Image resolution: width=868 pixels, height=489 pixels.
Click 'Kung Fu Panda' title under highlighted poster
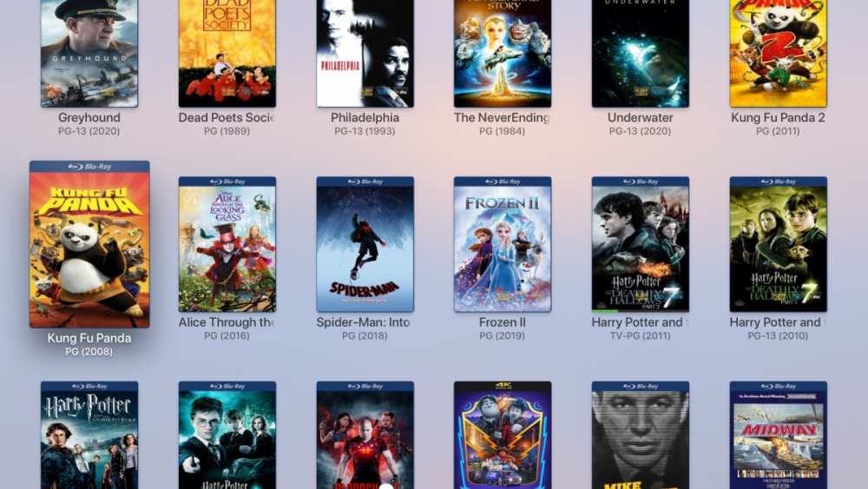[89, 338]
